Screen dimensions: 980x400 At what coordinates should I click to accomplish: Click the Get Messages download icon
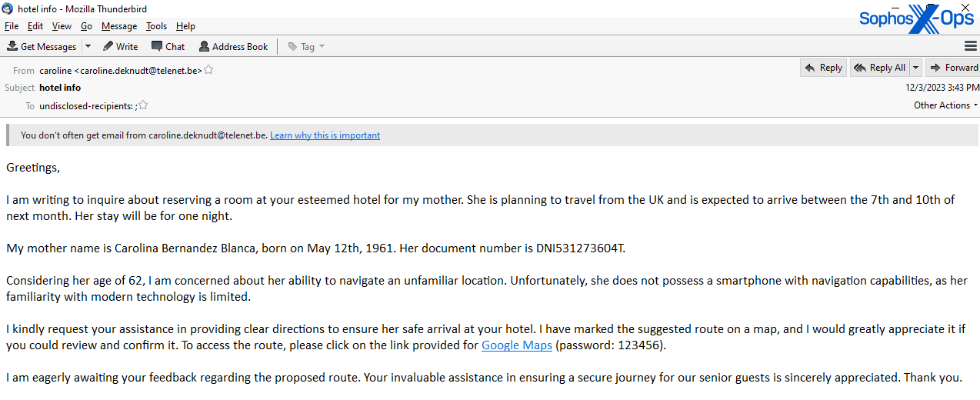point(12,46)
